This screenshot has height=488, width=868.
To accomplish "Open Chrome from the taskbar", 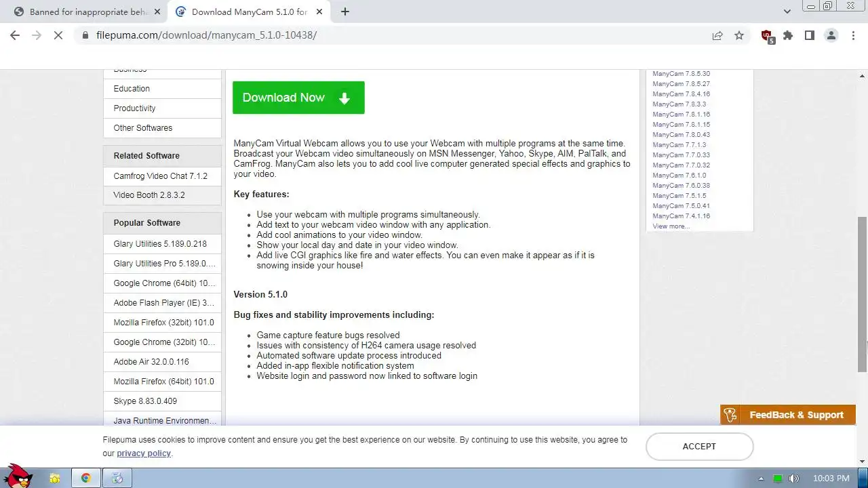I will (86, 479).
